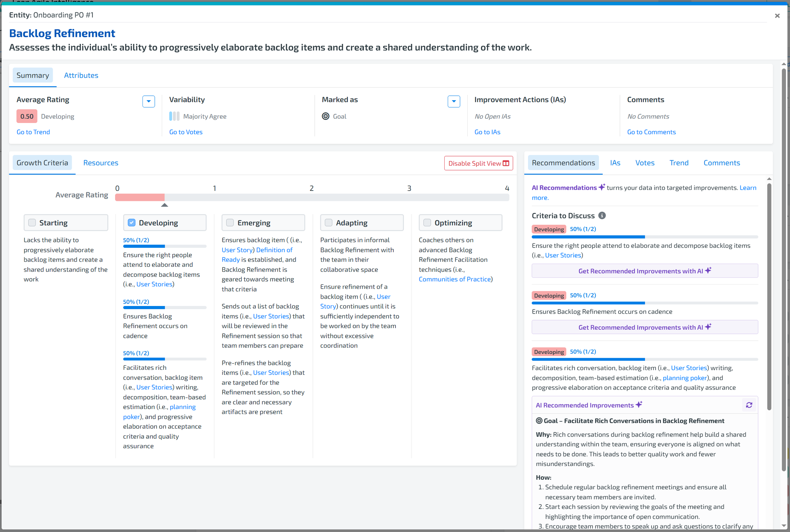Uncheck the Developing level checkbox

(x=131, y=223)
